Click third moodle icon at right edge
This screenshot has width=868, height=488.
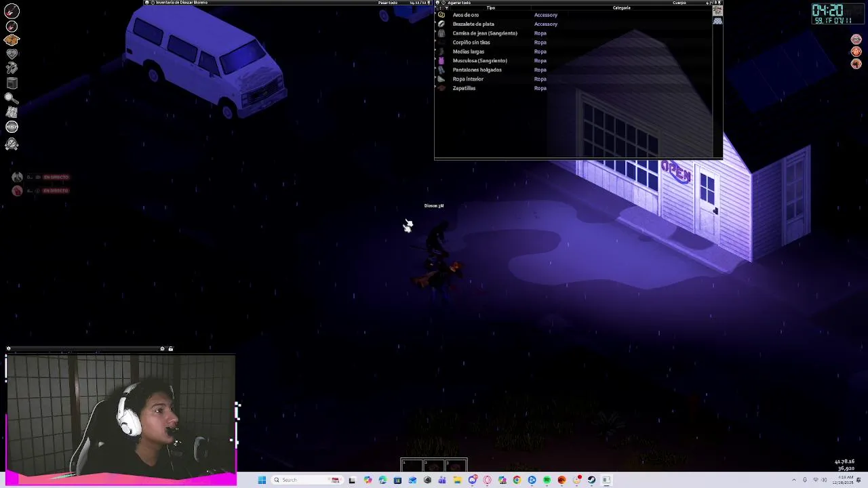(856, 64)
